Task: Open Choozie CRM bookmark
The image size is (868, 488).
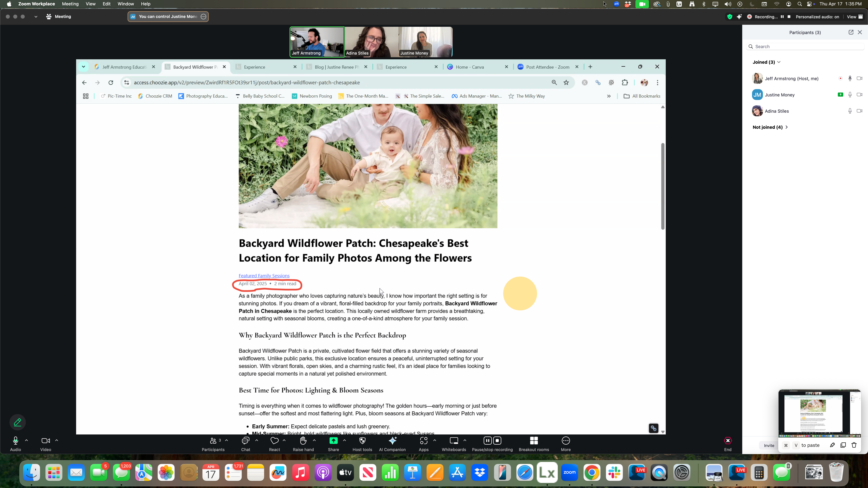Action: pyautogui.click(x=155, y=96)
